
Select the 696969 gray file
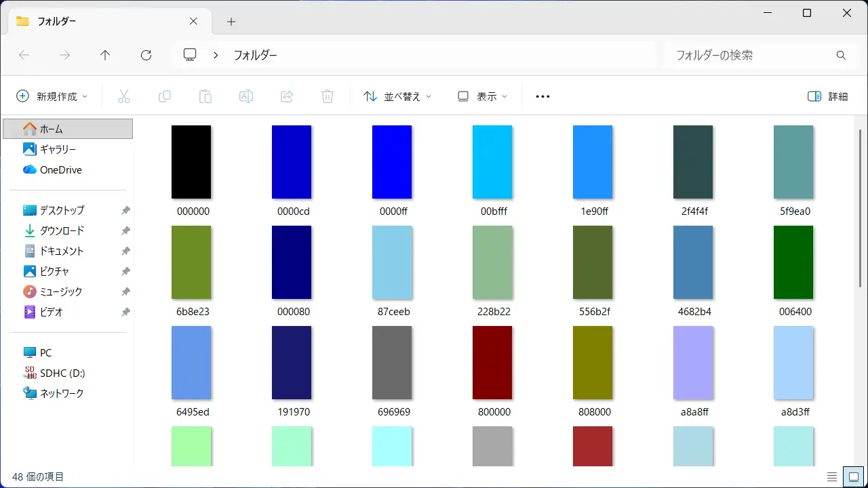(392, 363)
